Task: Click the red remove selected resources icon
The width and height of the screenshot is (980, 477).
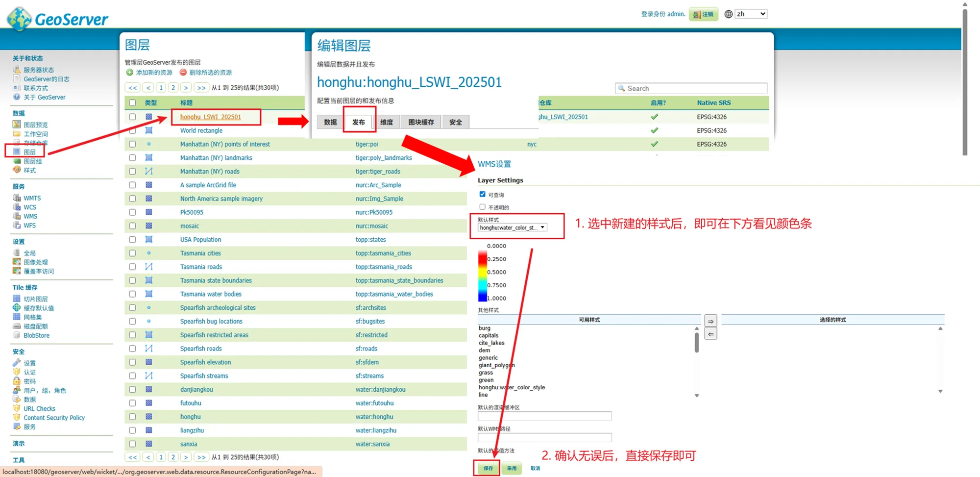Action: click(x=183, y=73)
